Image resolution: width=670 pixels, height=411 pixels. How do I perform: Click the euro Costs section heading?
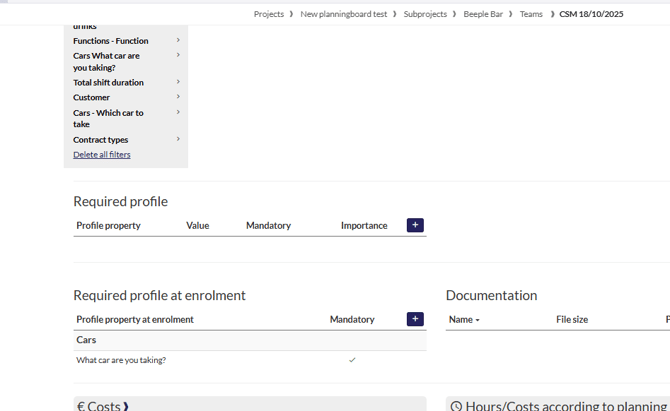point(101,405)
